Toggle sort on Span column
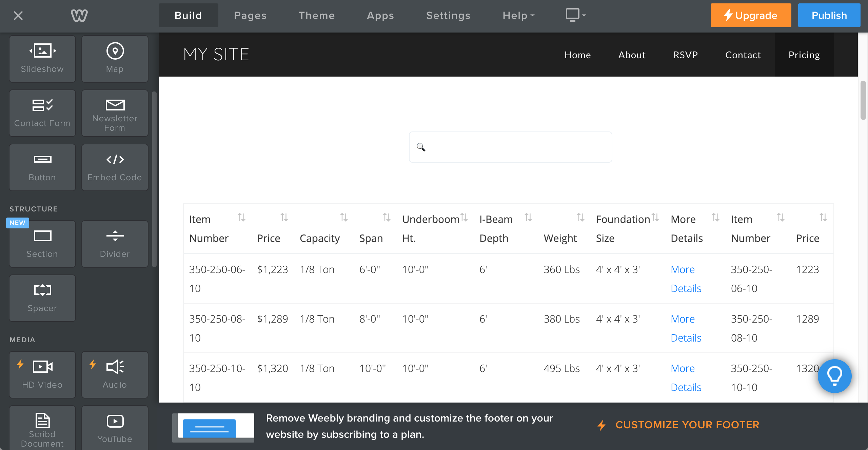Viewport: 868px width, 450px height. click(386, 217)
